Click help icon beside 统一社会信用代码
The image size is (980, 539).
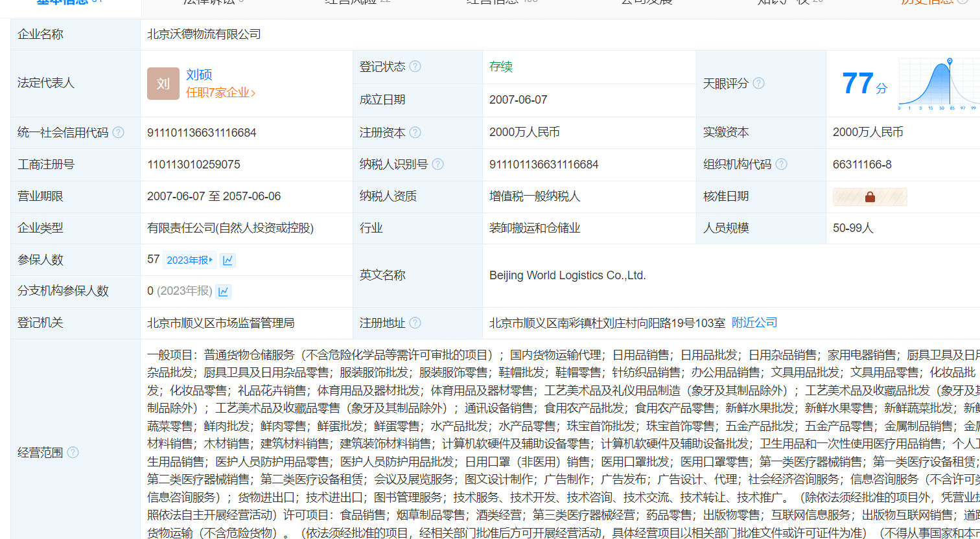point(118,132)
